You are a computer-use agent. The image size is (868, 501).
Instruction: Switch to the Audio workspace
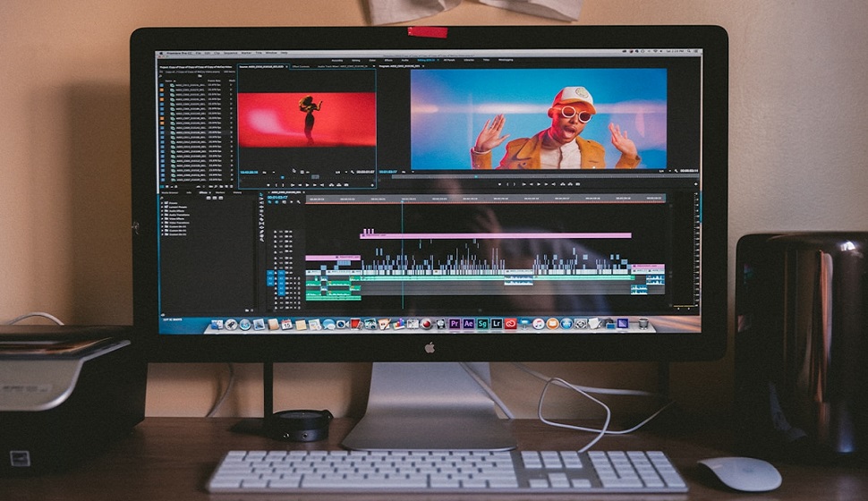(405, 60)
